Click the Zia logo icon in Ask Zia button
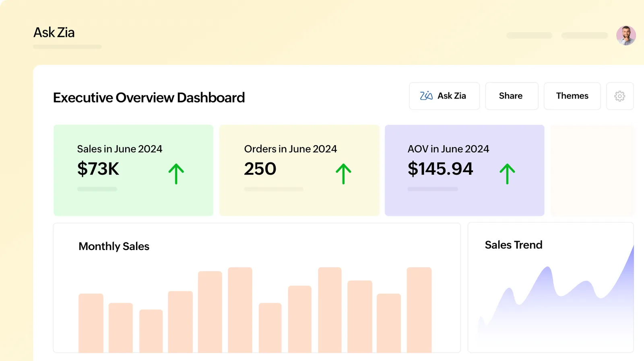644x361 pixels. tap(426, 96)
